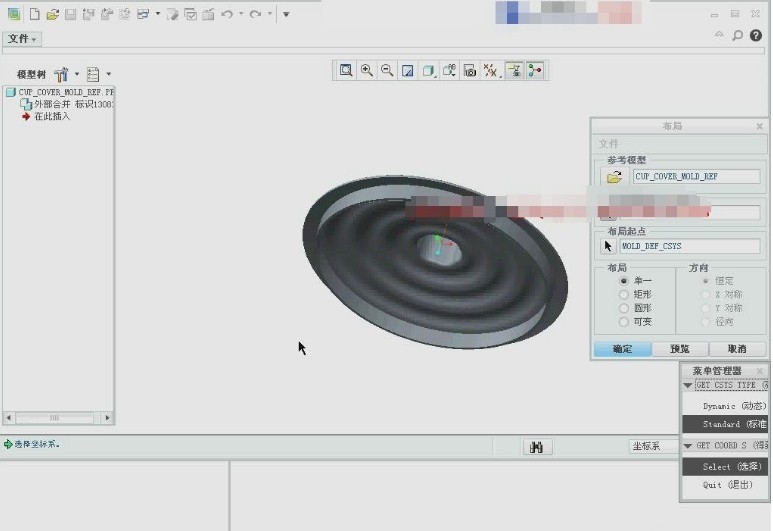Open the undo history dropdown arrow
This screenshot has height=531, width=773.
click(x=241, y=14)
